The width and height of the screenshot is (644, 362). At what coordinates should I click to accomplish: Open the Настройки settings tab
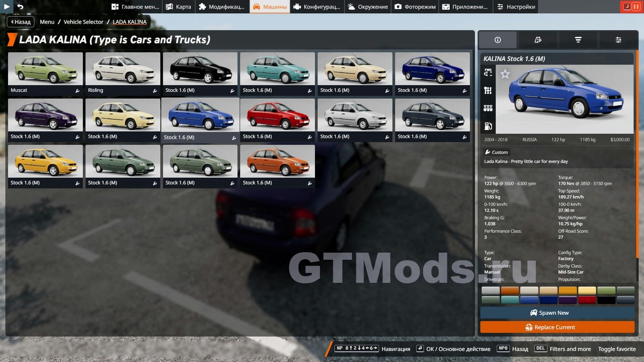515,7
